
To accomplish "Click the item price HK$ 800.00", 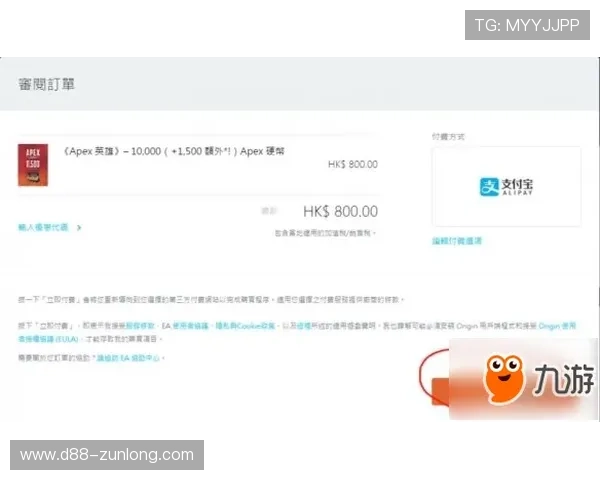I will pos(353,164).
